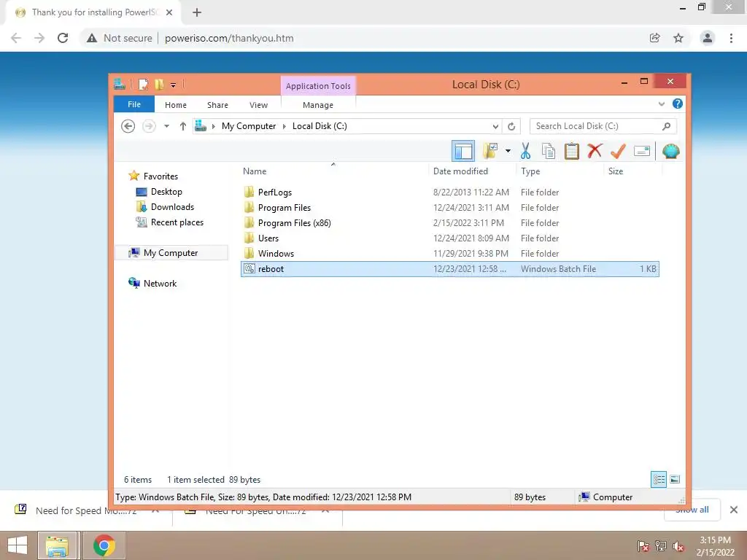747x560 pixels.
Task: Close the Chrome downloads bar
Action: 734,510
